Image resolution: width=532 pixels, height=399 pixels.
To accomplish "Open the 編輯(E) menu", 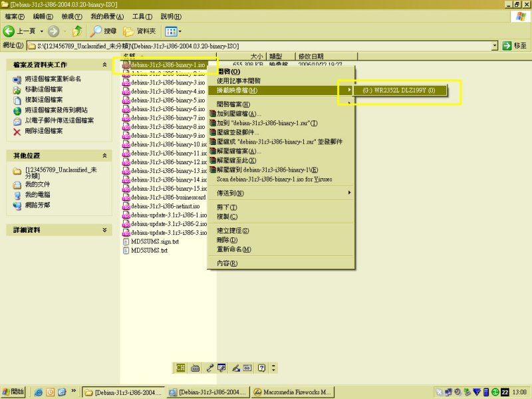I will 43,16.
